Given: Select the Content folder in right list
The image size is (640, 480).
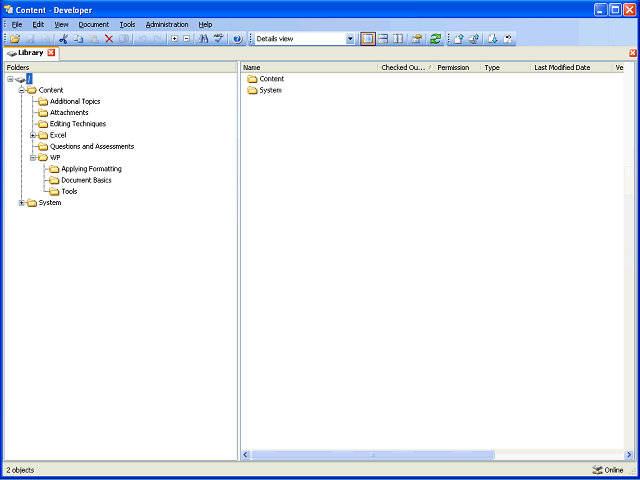Looking at the screenshot, I should 271,79.
